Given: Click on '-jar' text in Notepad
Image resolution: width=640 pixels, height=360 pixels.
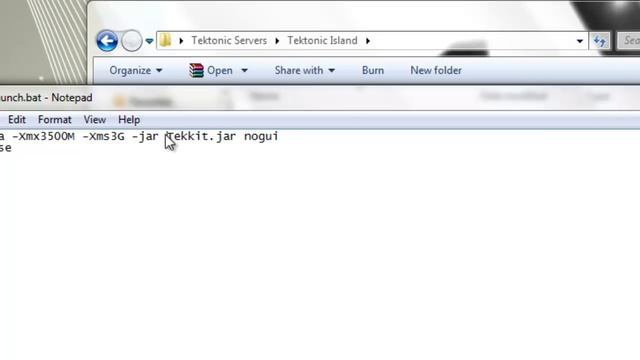Looking at the screenshot, I should tap(145, 136).
